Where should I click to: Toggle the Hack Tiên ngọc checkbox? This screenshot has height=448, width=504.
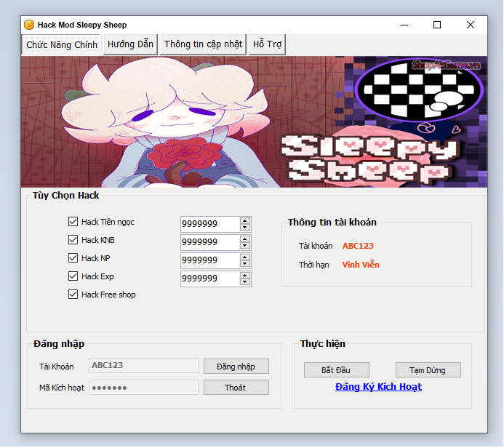click(x=73, y=221)
